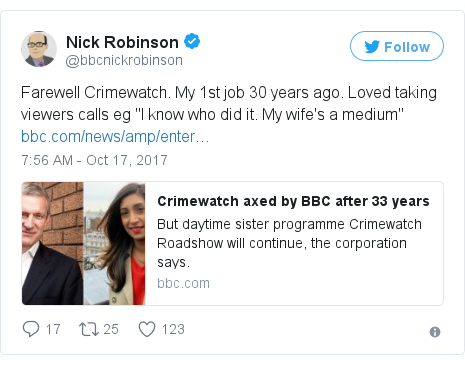
Task: Click the 123 likes count
Action: tap(173, 329)
